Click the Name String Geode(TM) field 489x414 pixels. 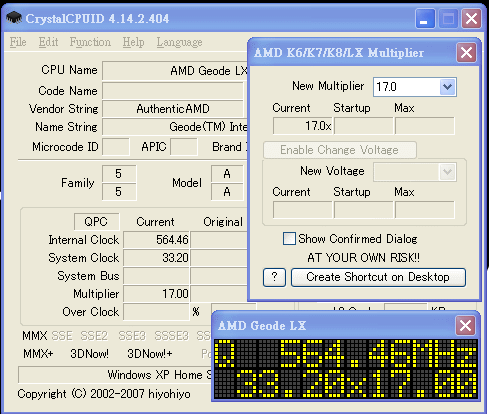tap(175, 127)
